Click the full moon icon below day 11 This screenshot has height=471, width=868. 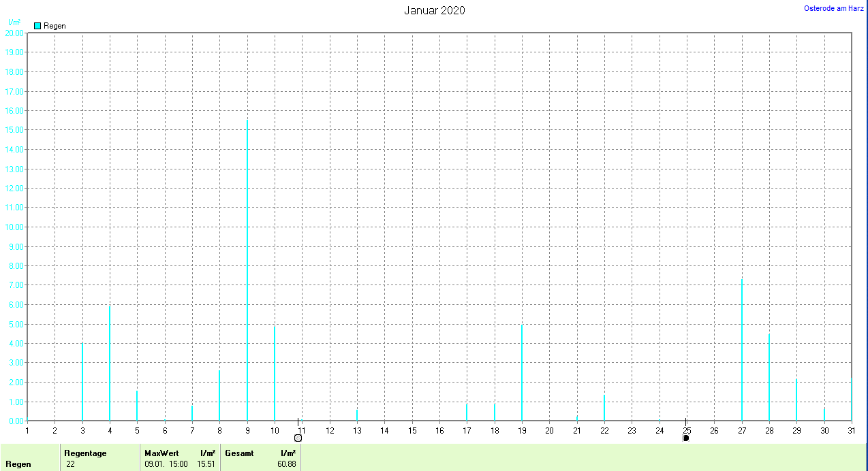click(x=298, y=438)
